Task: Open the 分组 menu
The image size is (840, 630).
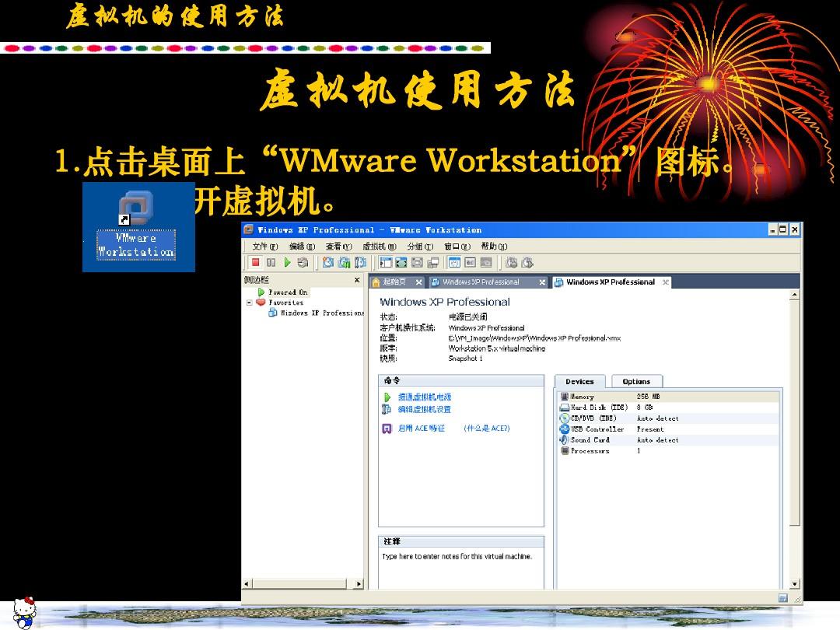Action: (x=420, y=247)
